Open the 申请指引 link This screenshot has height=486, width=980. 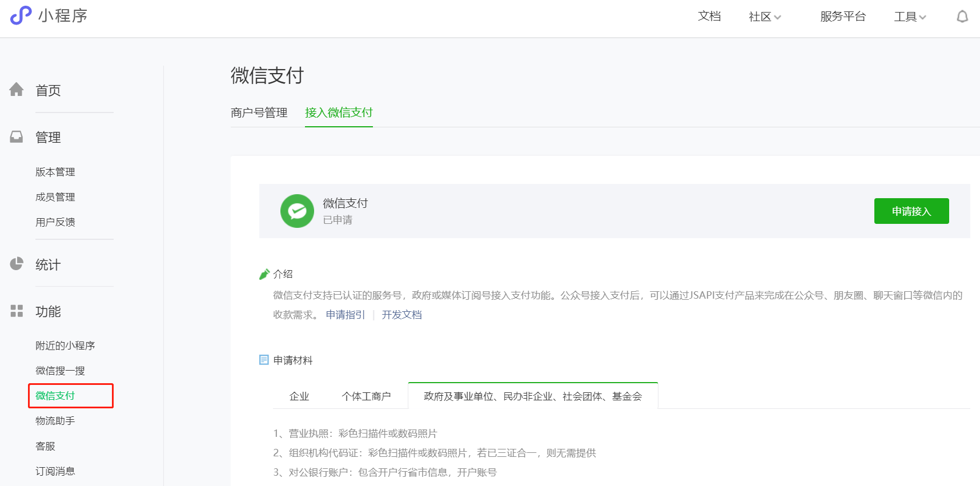click(346, 315)
